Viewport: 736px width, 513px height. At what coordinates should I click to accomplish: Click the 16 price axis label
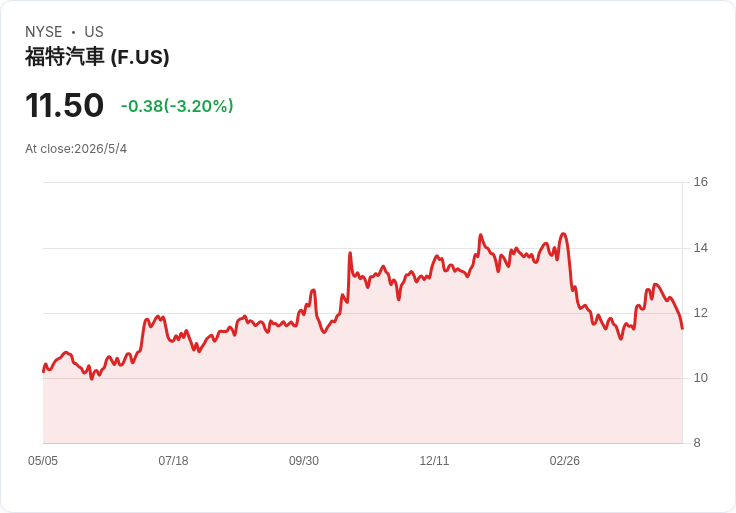coord(700,182)
